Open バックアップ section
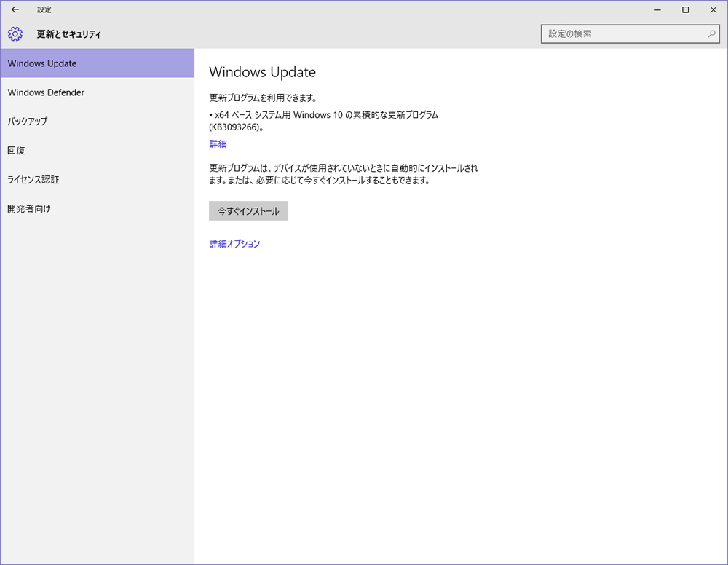 tap(97, 122)
